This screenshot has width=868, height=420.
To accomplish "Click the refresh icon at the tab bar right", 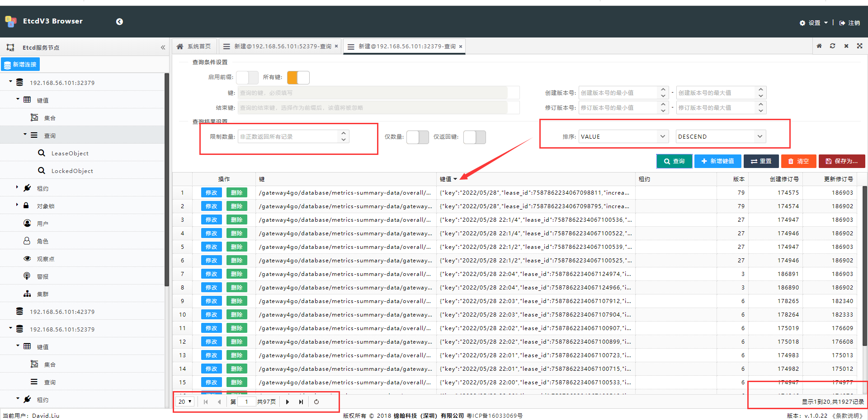I will point(832,46).
